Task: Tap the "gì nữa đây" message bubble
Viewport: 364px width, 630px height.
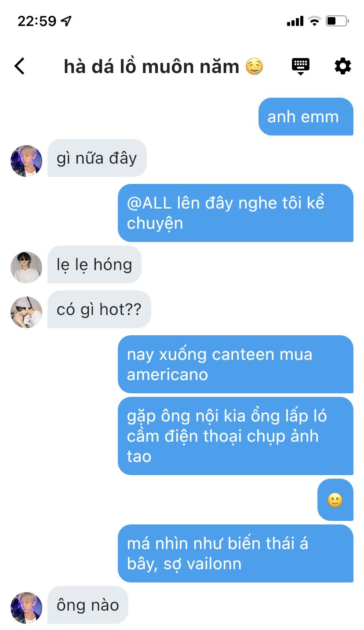Action: (x=97, y=158)
